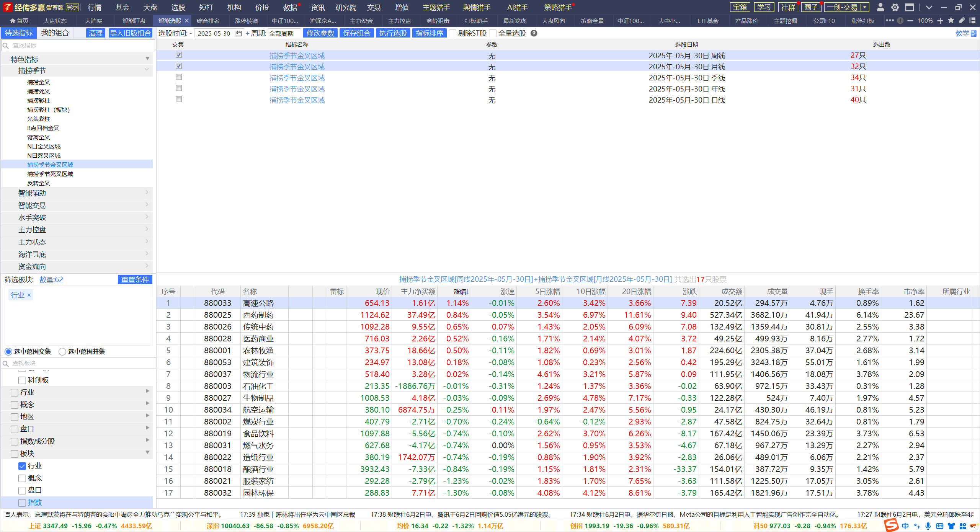Open the 策略猎手 menu
Image resolution: width=980 pixels, height=532 pixels.
558,7
